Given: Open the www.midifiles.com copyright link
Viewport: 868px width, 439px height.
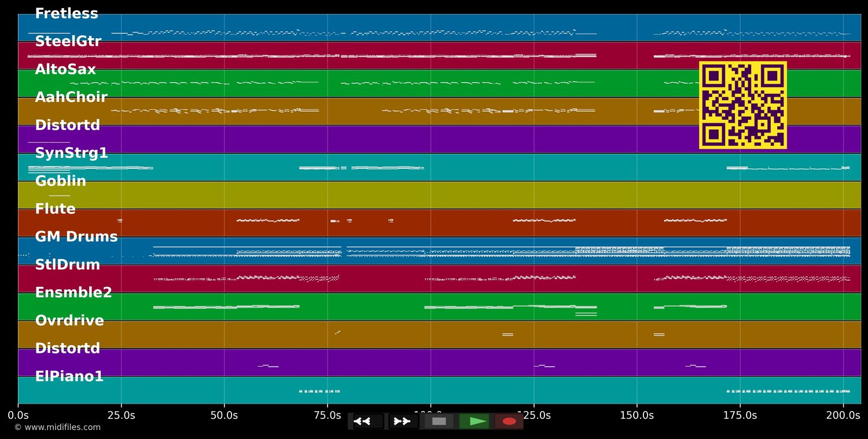Looking at the screenshot, I should [57, 427].
